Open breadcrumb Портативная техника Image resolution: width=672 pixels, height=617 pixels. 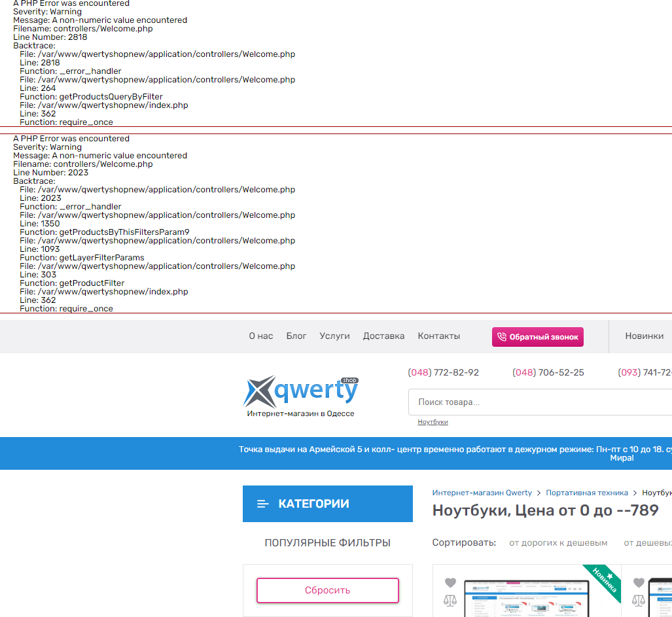587,493
